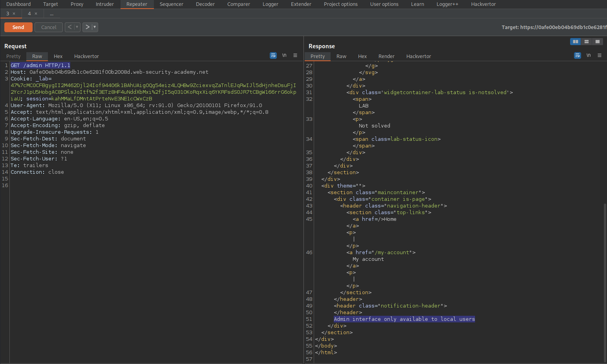Open the Intruder tab
The height and width of the screenshot is (364, 607).
tap(105, 4)
